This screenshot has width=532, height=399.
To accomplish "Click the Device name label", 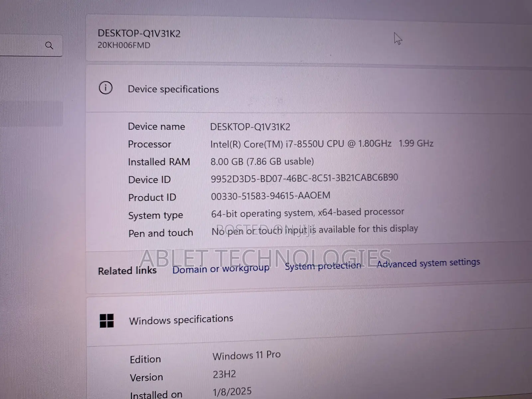I will 156,127.
